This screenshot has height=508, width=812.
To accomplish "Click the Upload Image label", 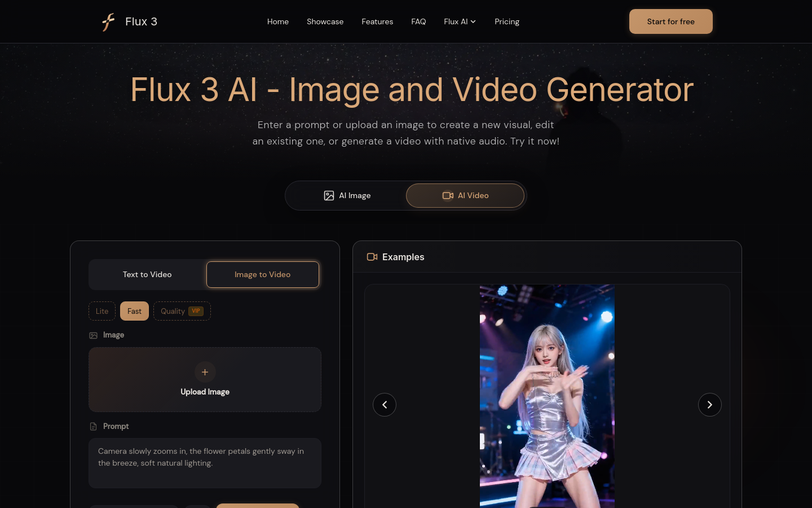I will pos(205,392).
